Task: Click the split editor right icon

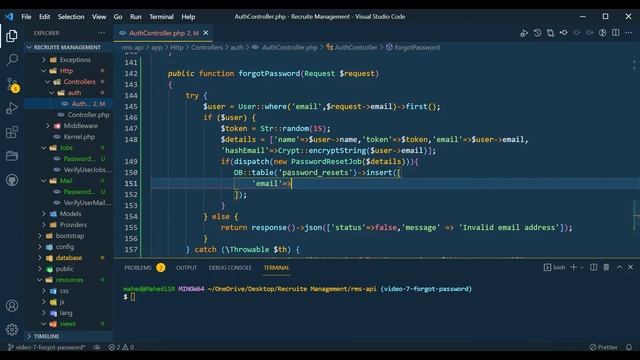Action: [616, 33]
